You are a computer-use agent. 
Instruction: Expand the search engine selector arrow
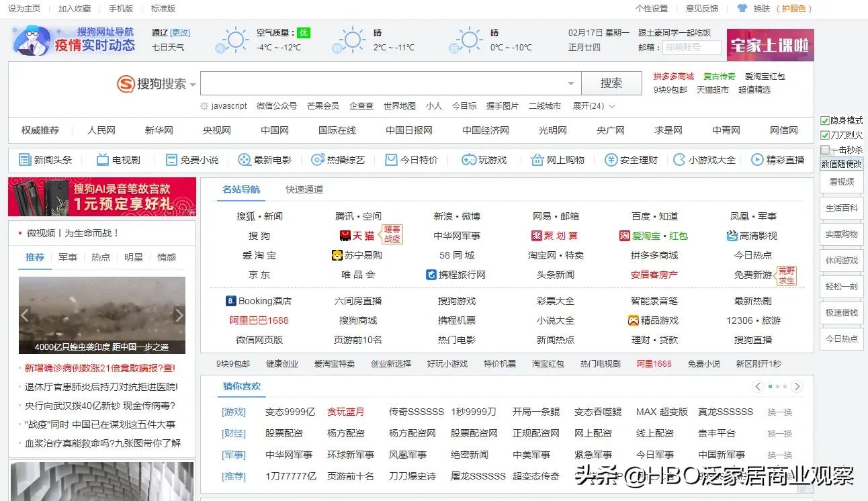pyautogui.click(x=193, y=85)
